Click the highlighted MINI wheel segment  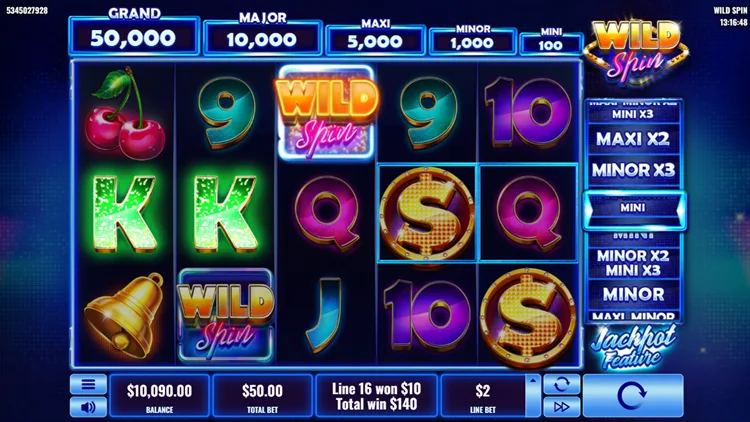coord(634,208)
